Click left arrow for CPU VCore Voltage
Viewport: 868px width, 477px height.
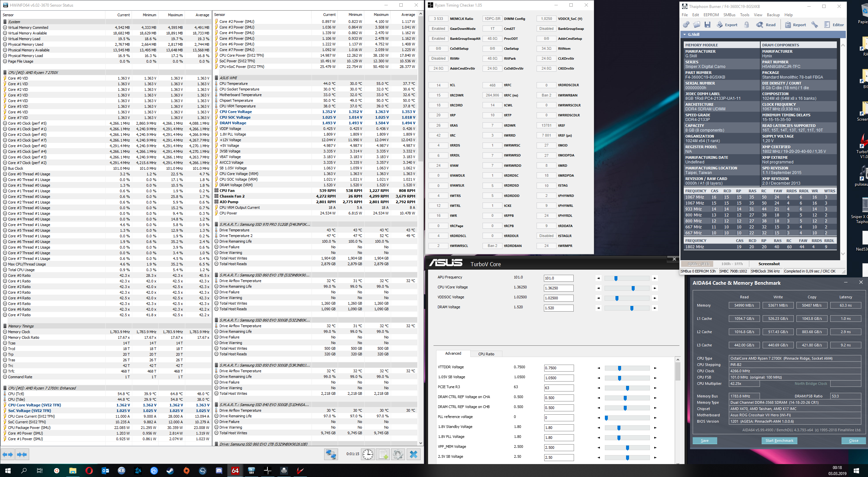[599, 288]
